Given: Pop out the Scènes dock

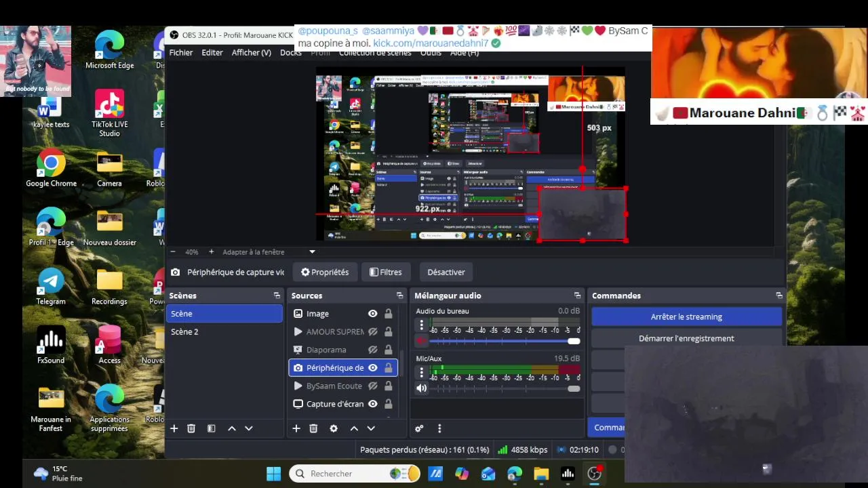Looking at the screenshot, I should click(277, 296).
